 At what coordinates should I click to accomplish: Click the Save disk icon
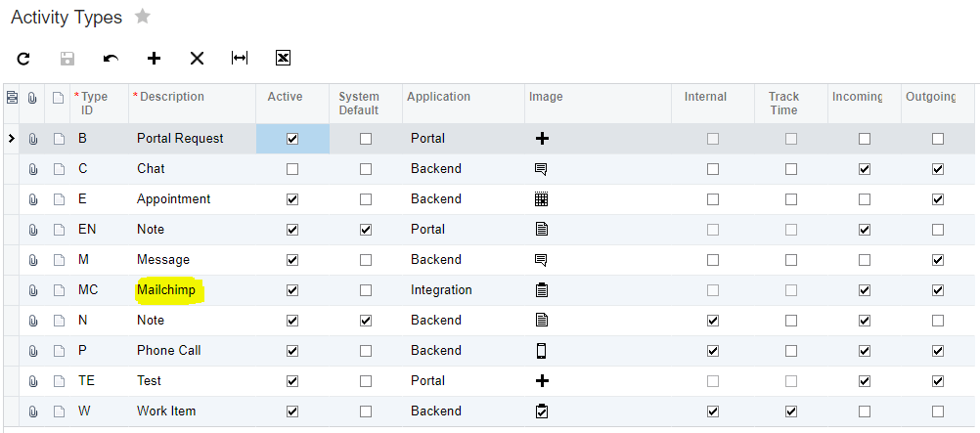pyautogui.click(x=67, y=59)
